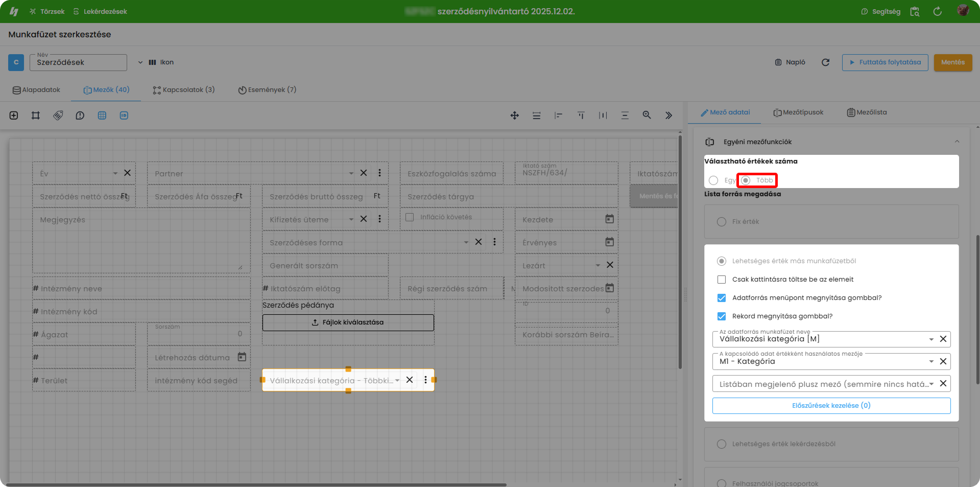The width and height of the screenshot is (980, 487).
Task: Select the 'Fix érték' radio option
Action: [722, 222]
